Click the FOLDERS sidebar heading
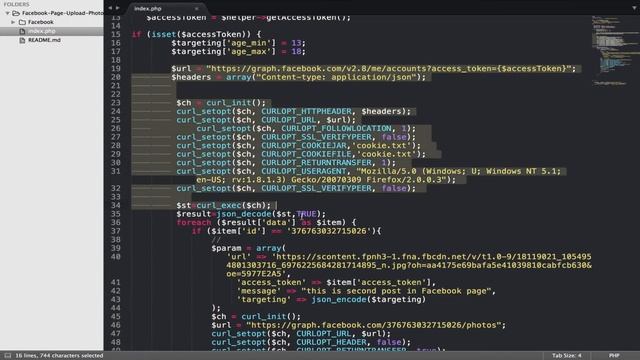Image resolution: width=640 pixels, height=360 pixels. (16, 4)
